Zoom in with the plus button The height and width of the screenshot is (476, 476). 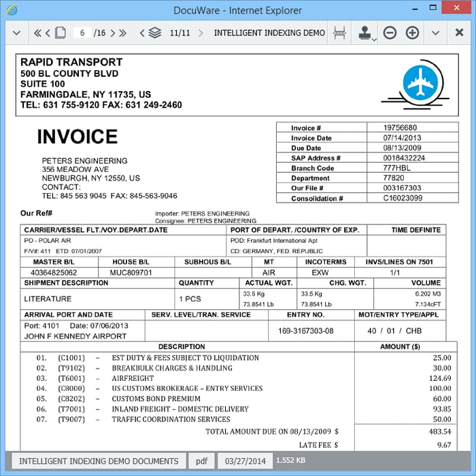[x=413, y=33]
